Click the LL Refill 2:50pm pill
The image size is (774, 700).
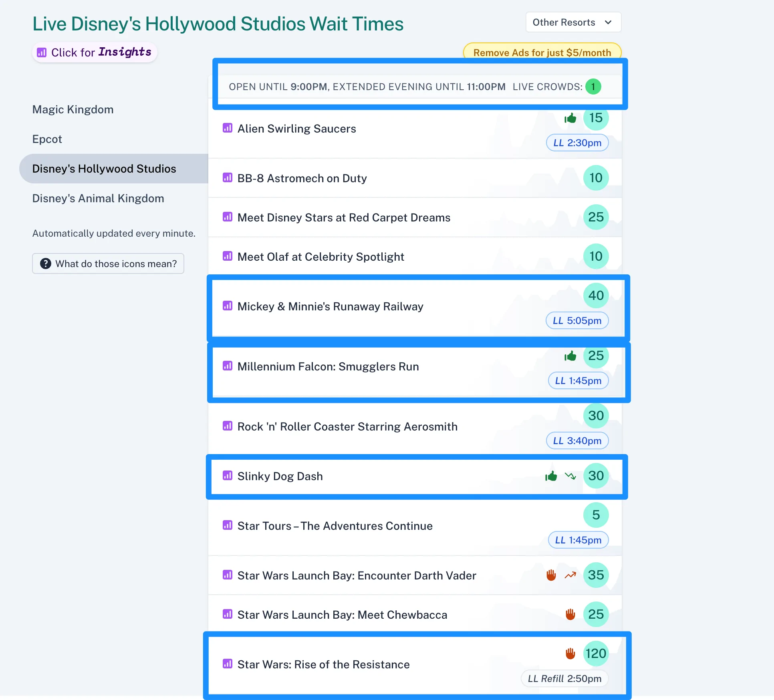564,679
